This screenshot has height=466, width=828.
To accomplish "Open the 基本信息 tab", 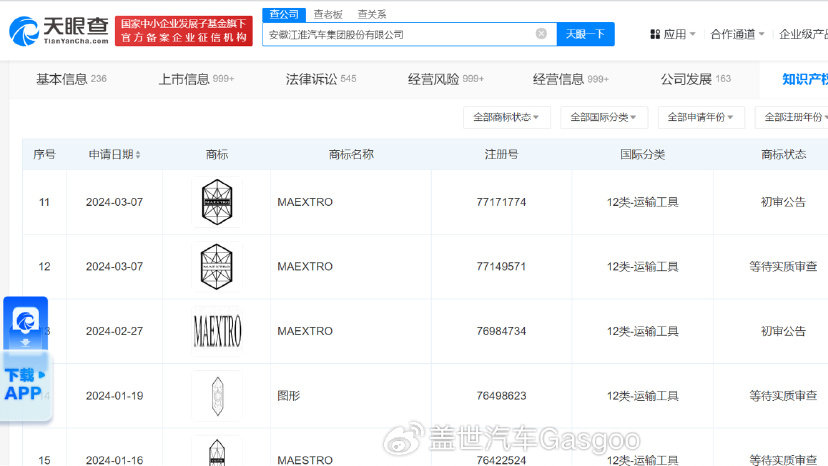I will click(x=71, y=79).
